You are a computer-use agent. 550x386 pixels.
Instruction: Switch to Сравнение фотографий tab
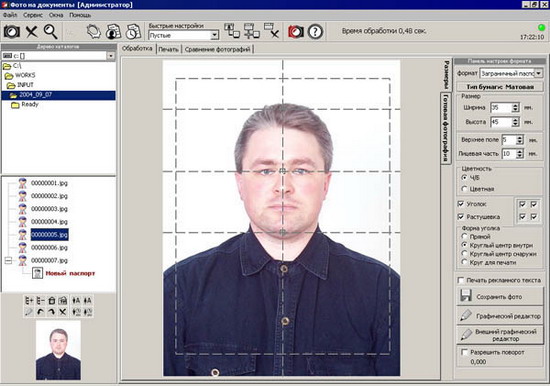(217, 49)
